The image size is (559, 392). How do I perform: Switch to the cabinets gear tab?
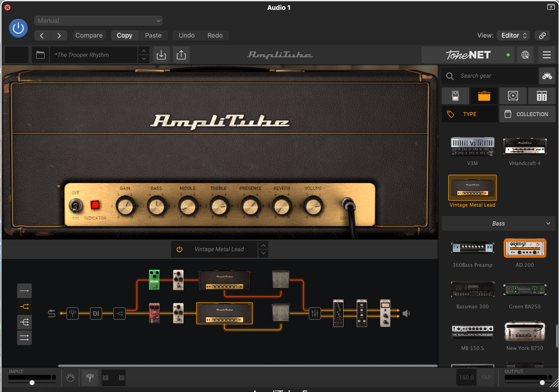pos(513,96)
